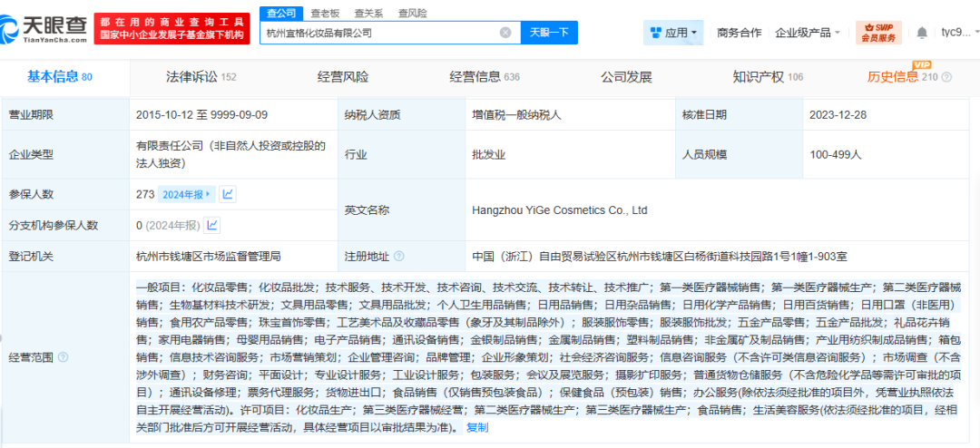Click 复制 to copy business scope
980x448 pixels.
click(x=477, y=427)
